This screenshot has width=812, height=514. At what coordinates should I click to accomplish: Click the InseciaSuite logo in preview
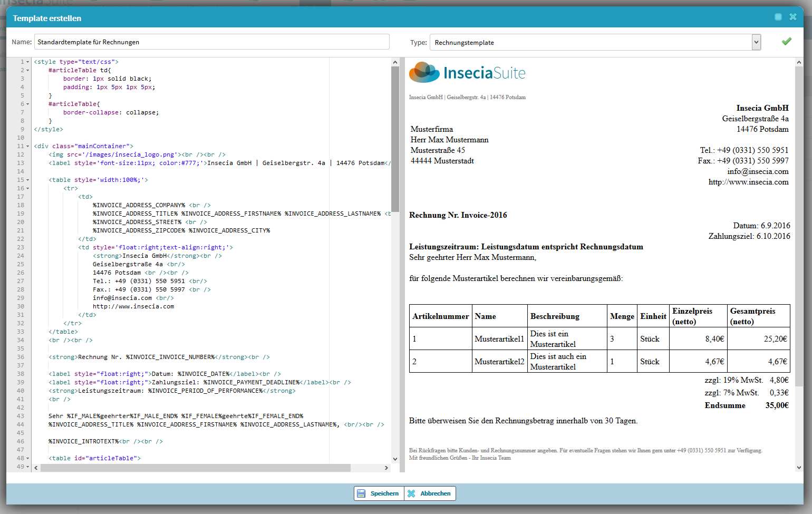pos(467,72)
